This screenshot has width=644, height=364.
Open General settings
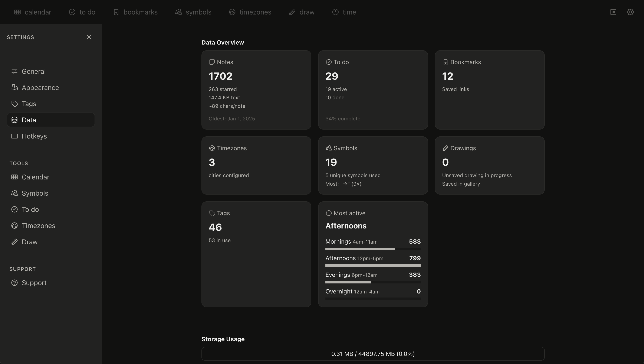(51, 71)
